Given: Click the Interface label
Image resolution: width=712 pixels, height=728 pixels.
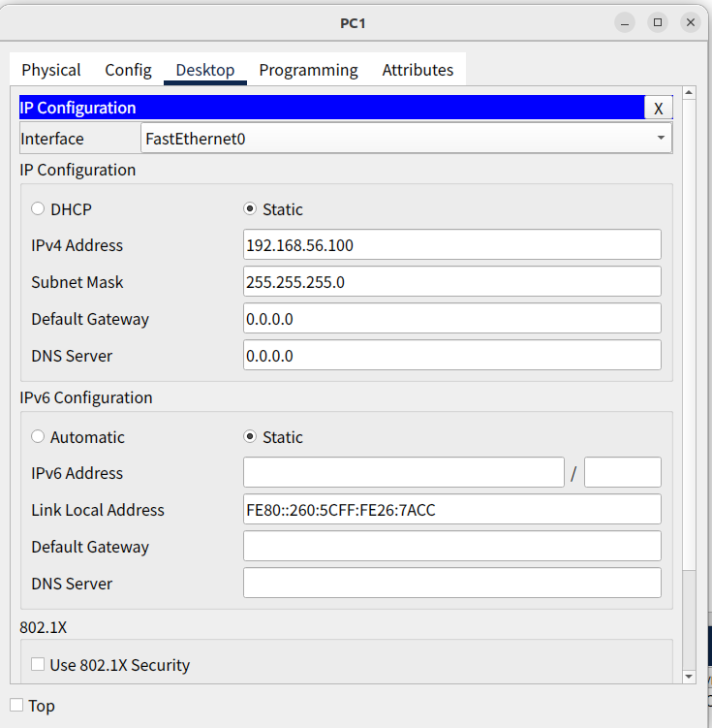Looking at the screenshot, I should (x=52, y=139).
